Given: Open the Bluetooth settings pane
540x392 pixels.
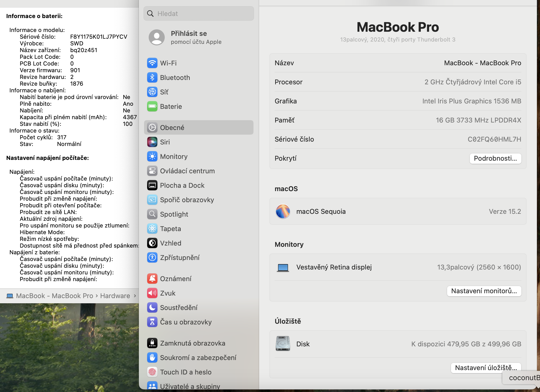Looking at the screenshot, I should (175, 78).
